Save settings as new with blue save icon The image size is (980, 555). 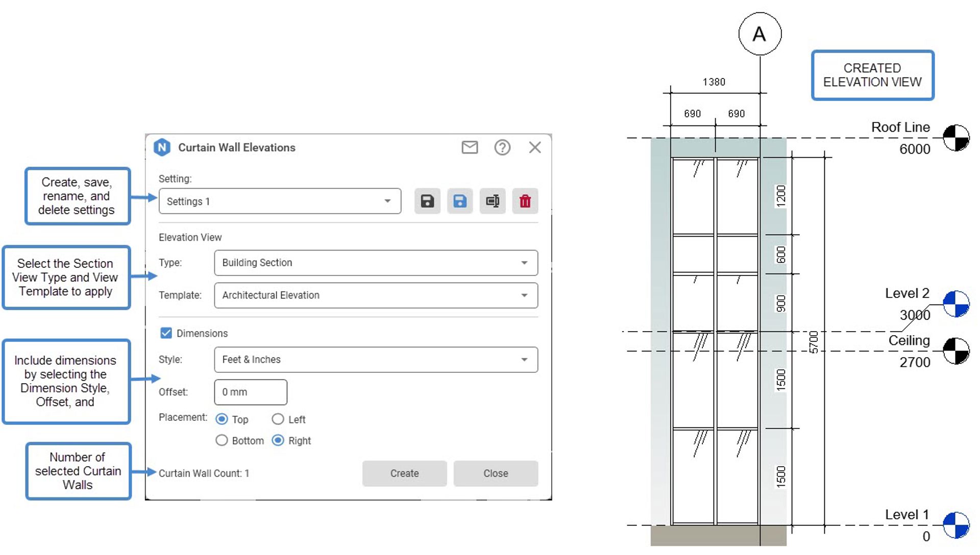pyautogui.click(x=459, y=201)
